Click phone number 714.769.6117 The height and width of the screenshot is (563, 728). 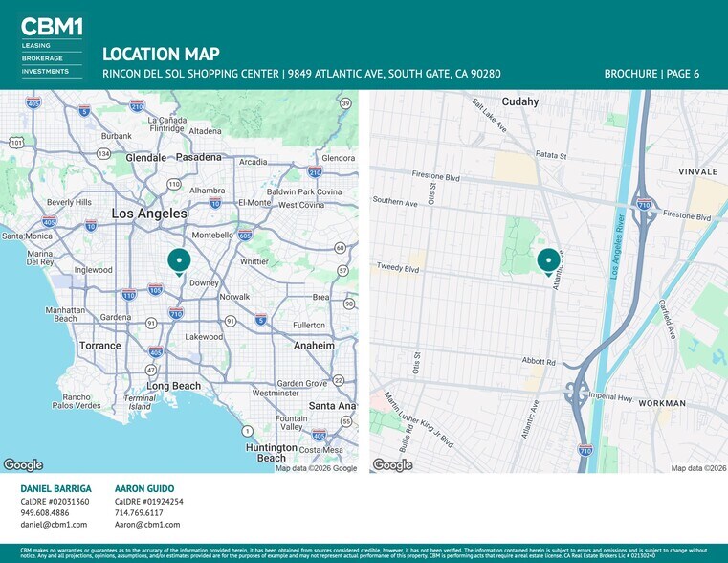click(x=139, y=513)
